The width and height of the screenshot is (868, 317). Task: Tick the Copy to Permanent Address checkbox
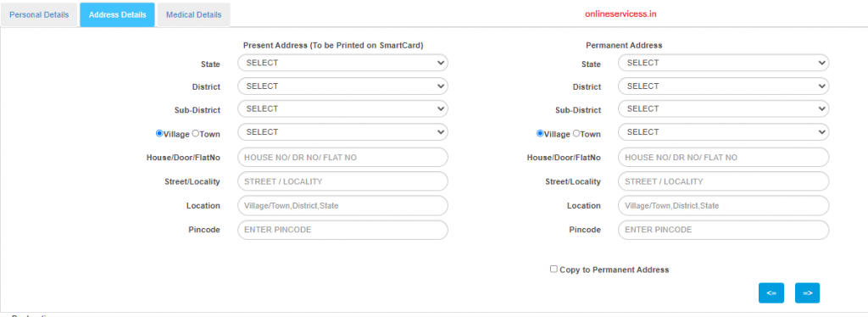pyautogui.click(x=554, y=269)
